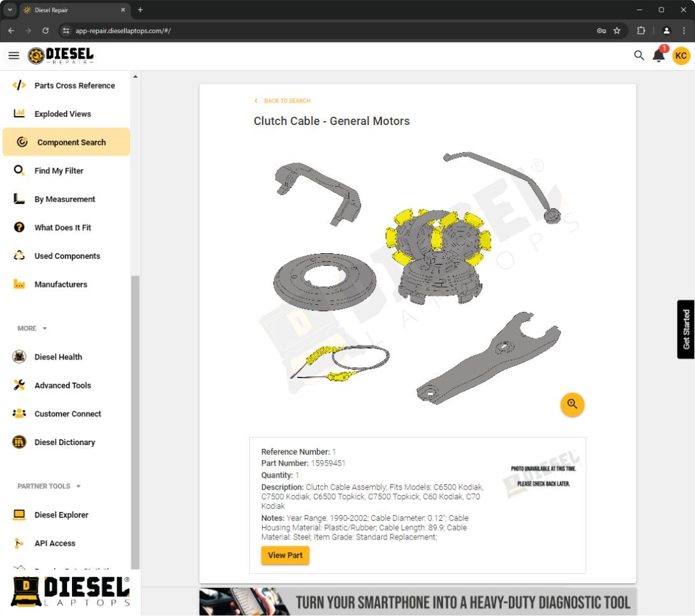This screenshot has height=616, width=695.
Task: View site information icon in address bar
Action: tap(66, 31)
